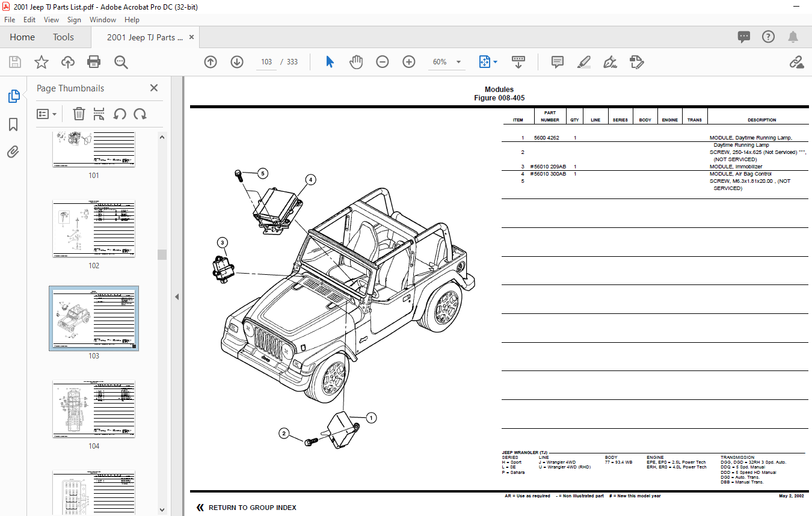Click the Save file icon
Image resolution: width=812 pixels, height=516 pixels.
(x=15, y=62)
